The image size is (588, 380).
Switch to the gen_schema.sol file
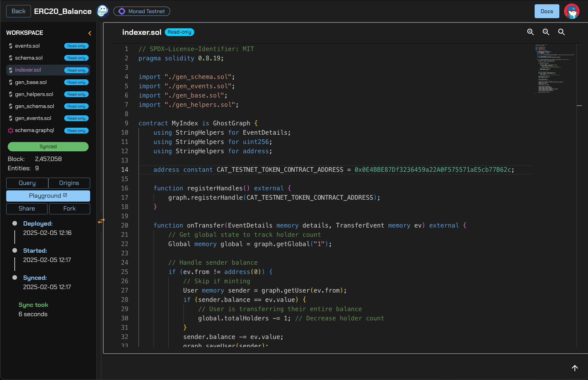[x=34, y=106]
